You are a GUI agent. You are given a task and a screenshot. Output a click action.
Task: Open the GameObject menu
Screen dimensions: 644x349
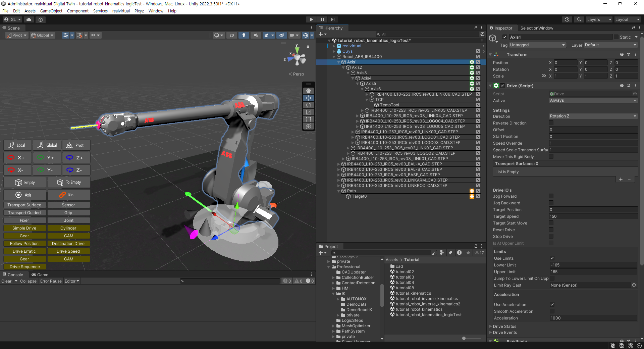click(x=51, y=11)
